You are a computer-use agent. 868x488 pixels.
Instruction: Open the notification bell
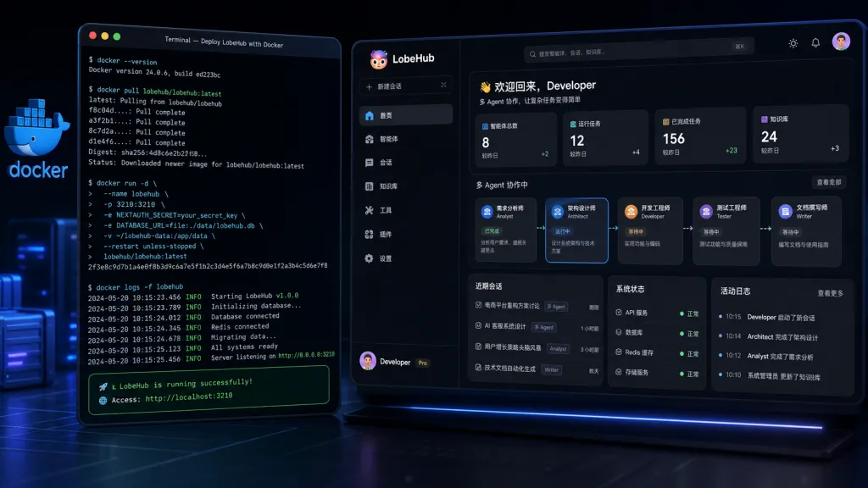[x=815, y=42]
